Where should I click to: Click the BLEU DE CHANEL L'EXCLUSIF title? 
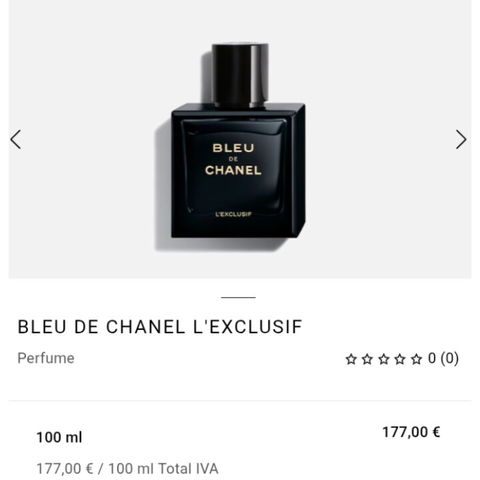click(160, 327)
